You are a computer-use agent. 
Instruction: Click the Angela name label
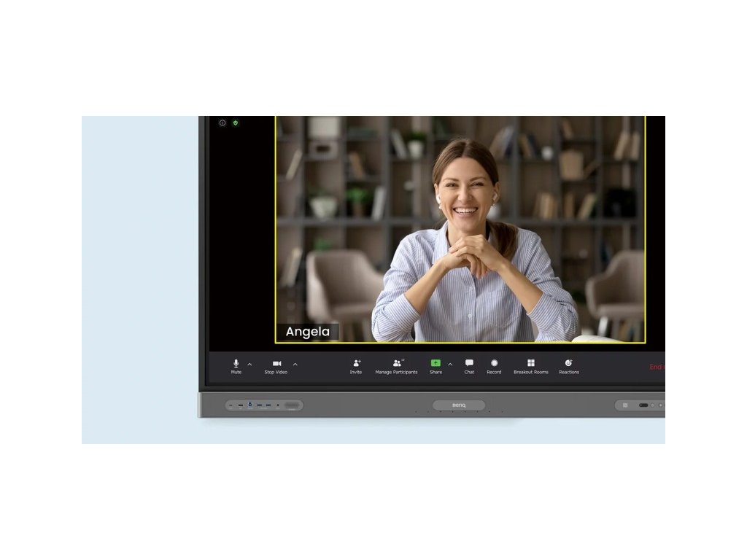click(307, 332)
